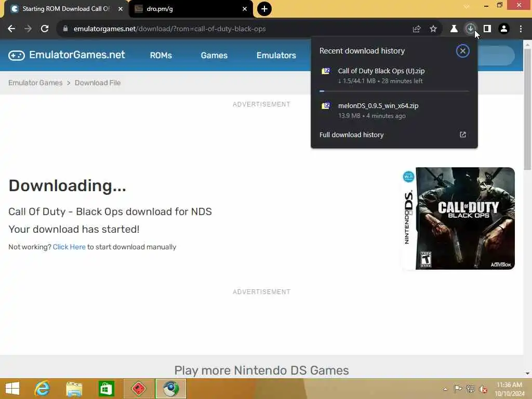The width and height of the screenshot is (532, 399).
Task: Click the network tray icon
Action: (x=470, y=389)
